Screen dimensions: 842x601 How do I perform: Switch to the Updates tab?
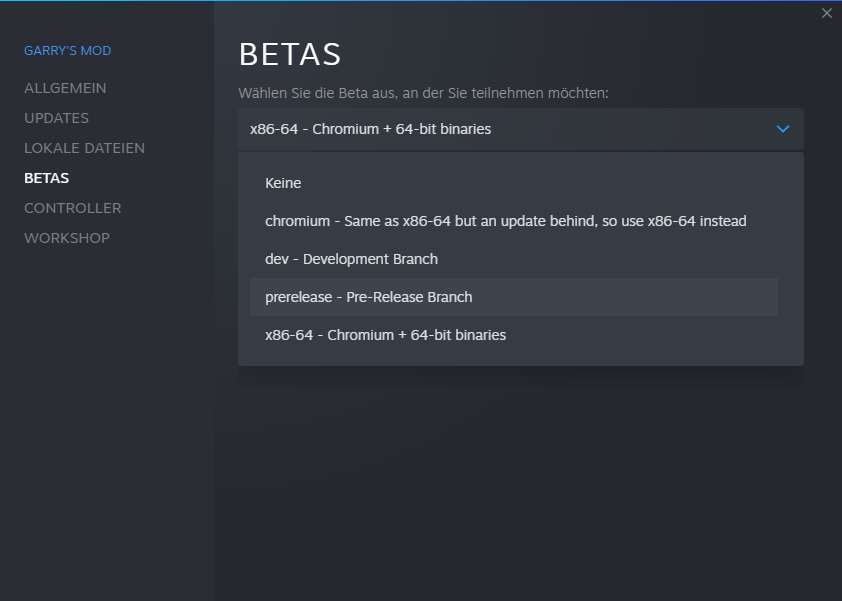coord(56,118)
